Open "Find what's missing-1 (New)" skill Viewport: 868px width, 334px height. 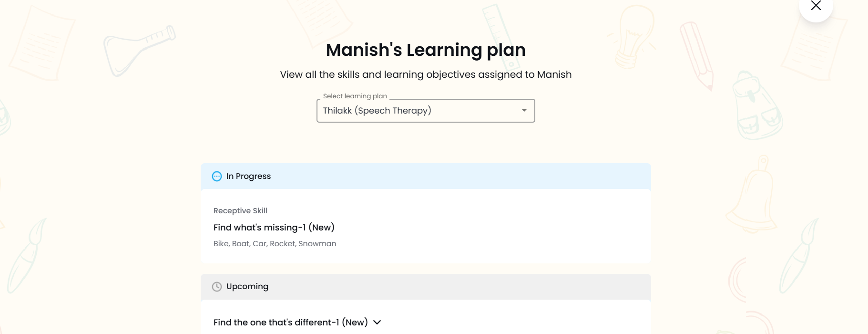(x=274, y=228)
